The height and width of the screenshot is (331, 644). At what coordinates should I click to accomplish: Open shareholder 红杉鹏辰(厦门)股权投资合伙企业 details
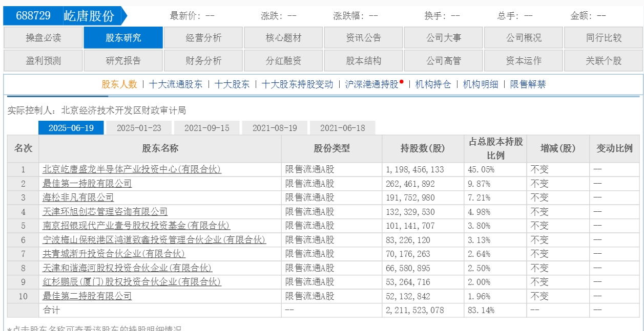tap(132, 282)
